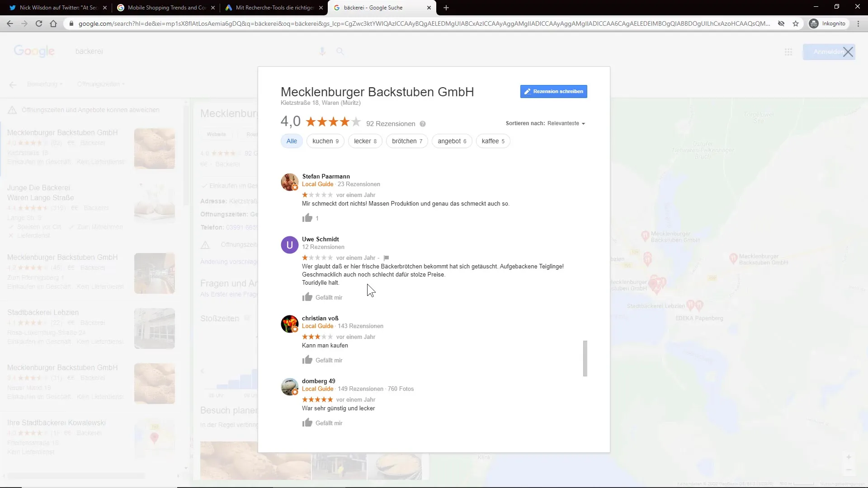The height and width of the screenshot is (488, 868).
Task: Select the Alle filter chip
Action: 292,141
